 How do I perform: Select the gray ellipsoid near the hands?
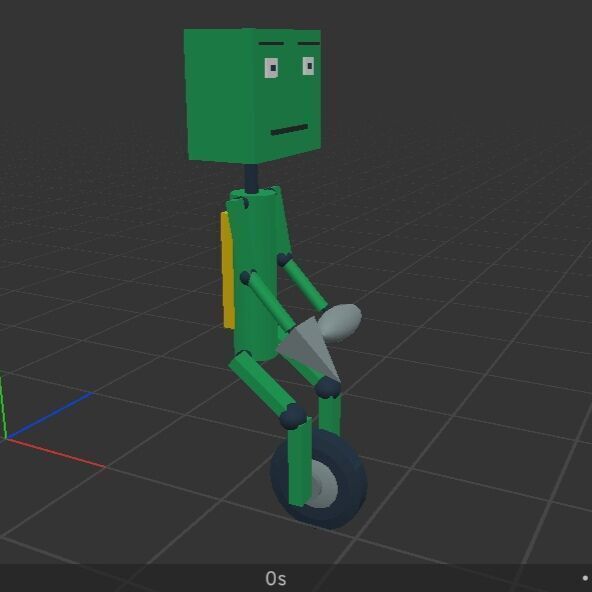click(340, 323)
